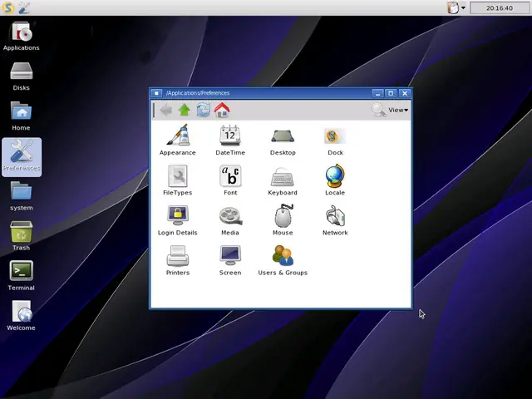This screenshot has height=399, width=532.
Task: Select the Keyboard preferences icon
Action: pos(283,176)
